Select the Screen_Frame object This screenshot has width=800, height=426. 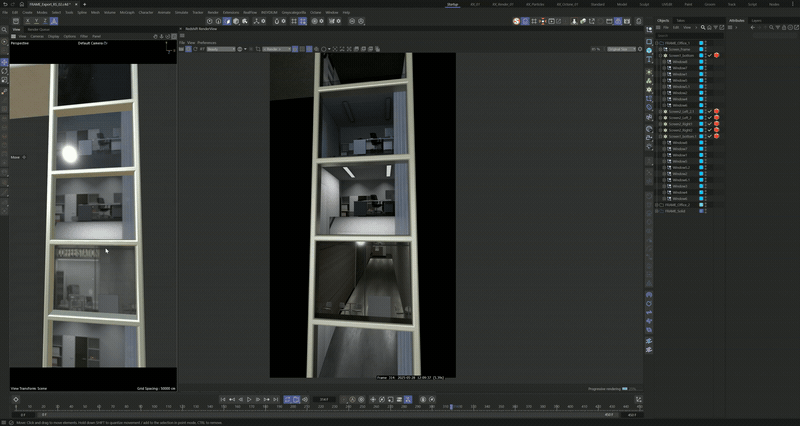(x=679, y=49)
